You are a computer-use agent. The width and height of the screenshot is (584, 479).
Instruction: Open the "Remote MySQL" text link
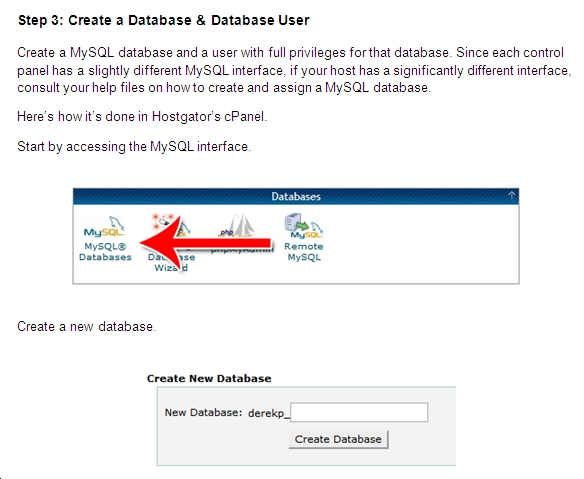[x=304, y=252]
